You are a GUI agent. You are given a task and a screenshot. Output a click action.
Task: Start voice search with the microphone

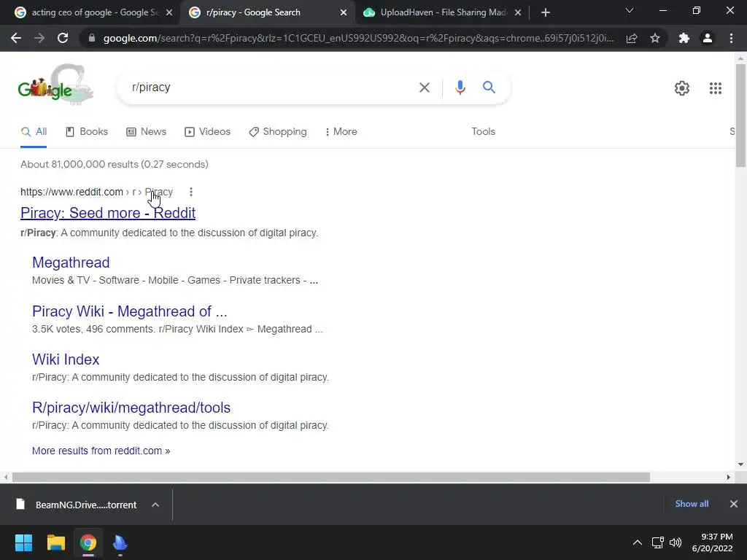460,87
